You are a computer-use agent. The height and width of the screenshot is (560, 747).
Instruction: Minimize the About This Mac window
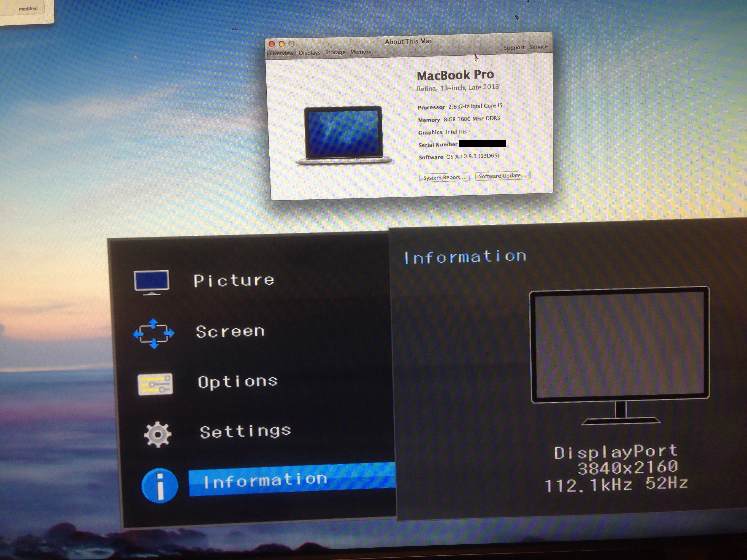(281, 43)
